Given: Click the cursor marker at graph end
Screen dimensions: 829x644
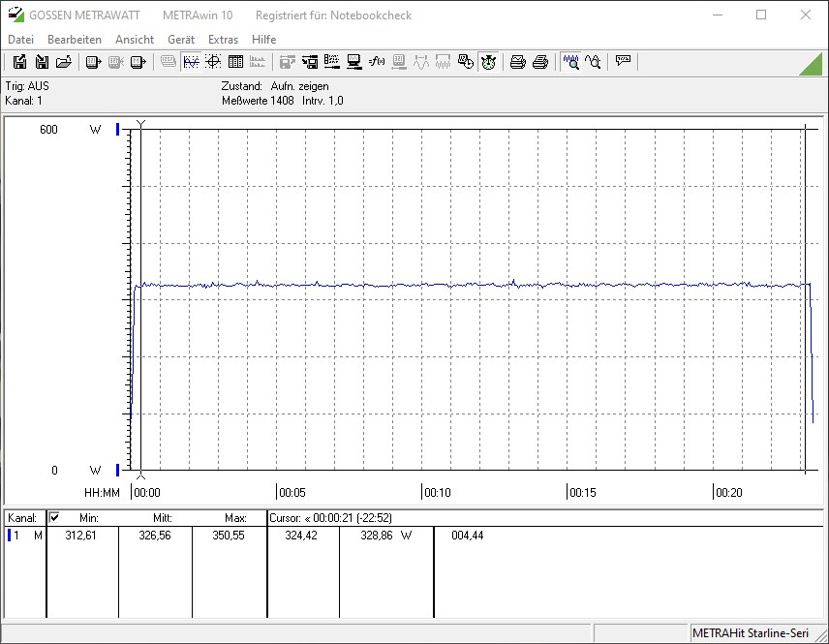Looking at the screenshot, I should pos(804,126).
